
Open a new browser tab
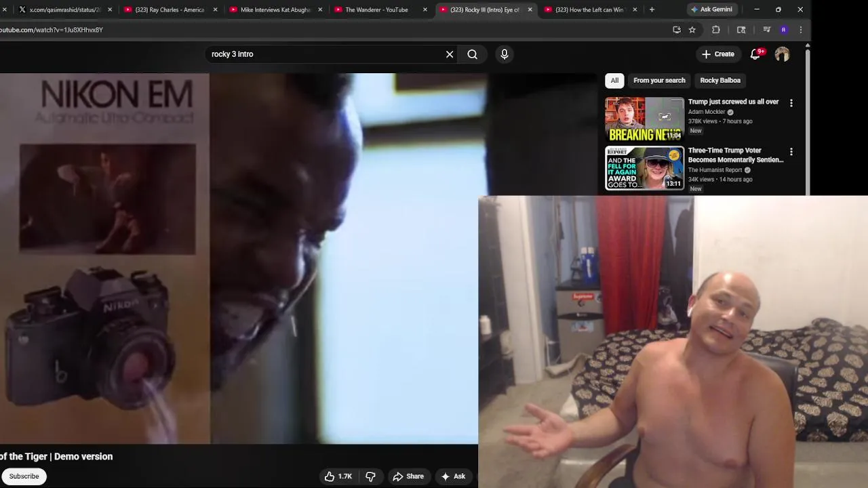tap(652, 9)
